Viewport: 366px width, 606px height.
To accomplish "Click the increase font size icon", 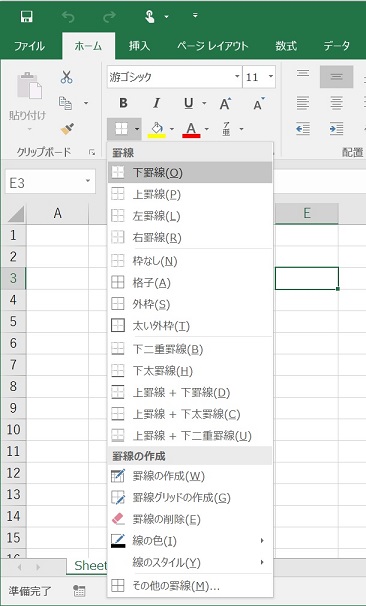I will (225, 103).
